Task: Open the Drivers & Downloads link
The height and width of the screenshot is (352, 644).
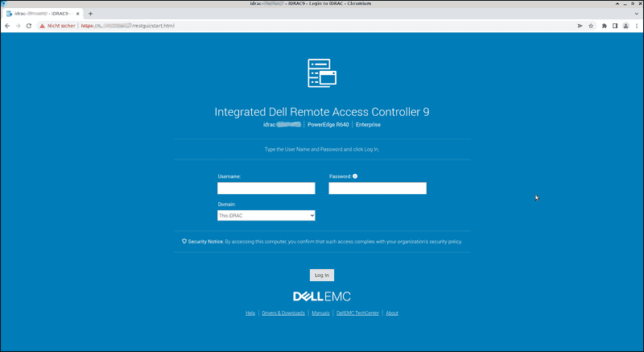Action: tap(283, 313)
